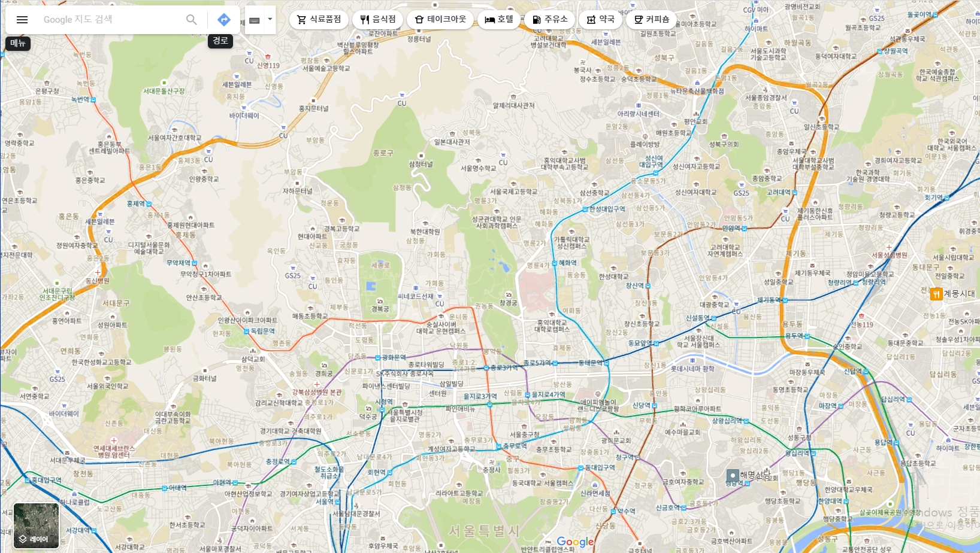The width and height of the screenshot is (980, 553).
Task: Switch to satellite via 레이어 thumbnail
Action: tap(37, 525)
